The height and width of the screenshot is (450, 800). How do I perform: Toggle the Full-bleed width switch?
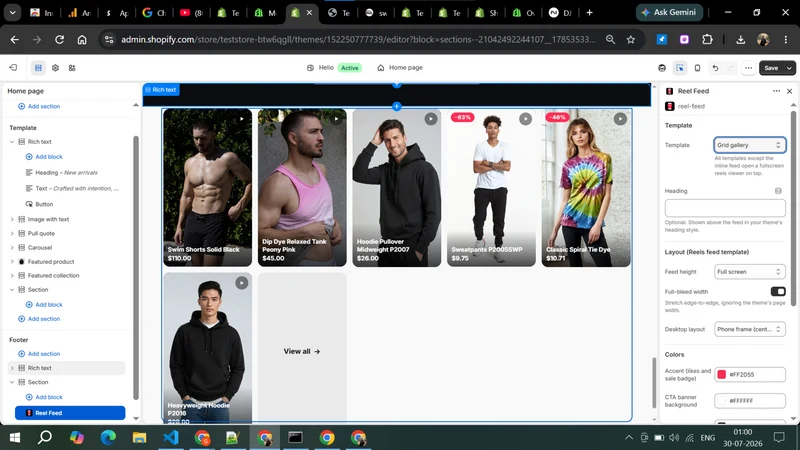(778, 291)
